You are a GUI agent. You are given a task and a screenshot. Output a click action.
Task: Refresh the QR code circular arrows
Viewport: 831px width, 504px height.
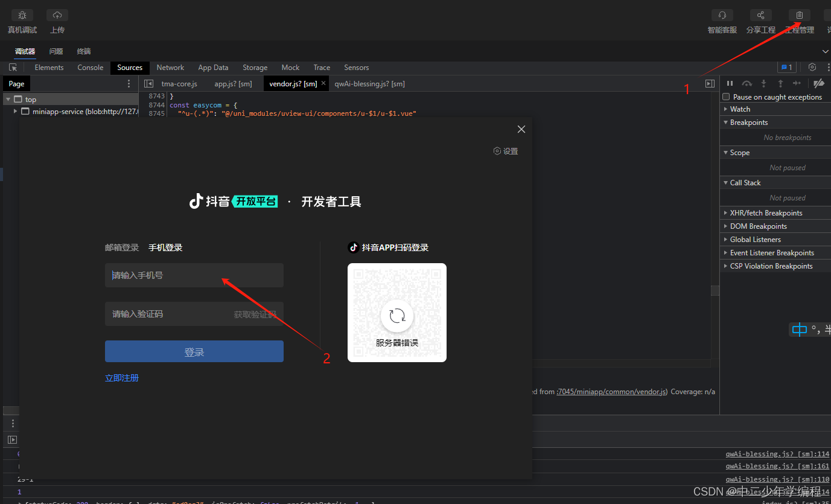pos(397,316)
